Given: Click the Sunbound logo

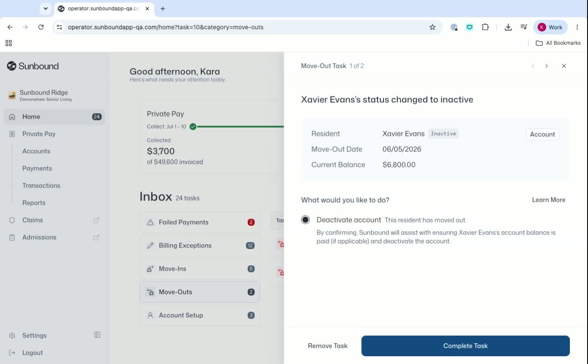Looking at the screenshot, I should pyautogui.click(x=33, y=66).
